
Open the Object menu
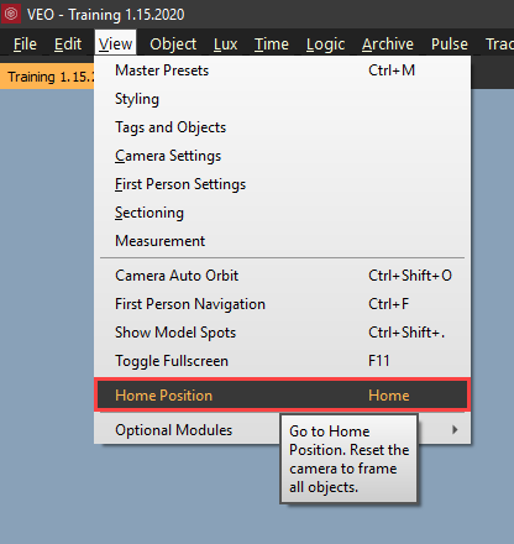click(x=173, y=44)
